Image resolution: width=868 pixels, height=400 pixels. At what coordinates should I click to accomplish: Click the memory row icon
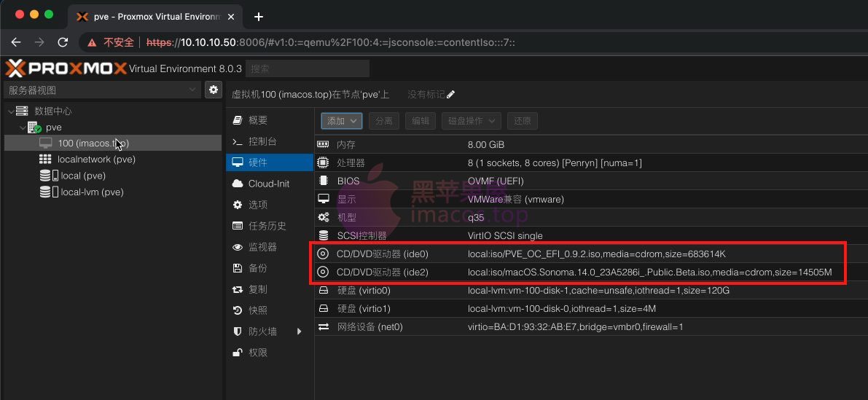click(x=323, y=144)
